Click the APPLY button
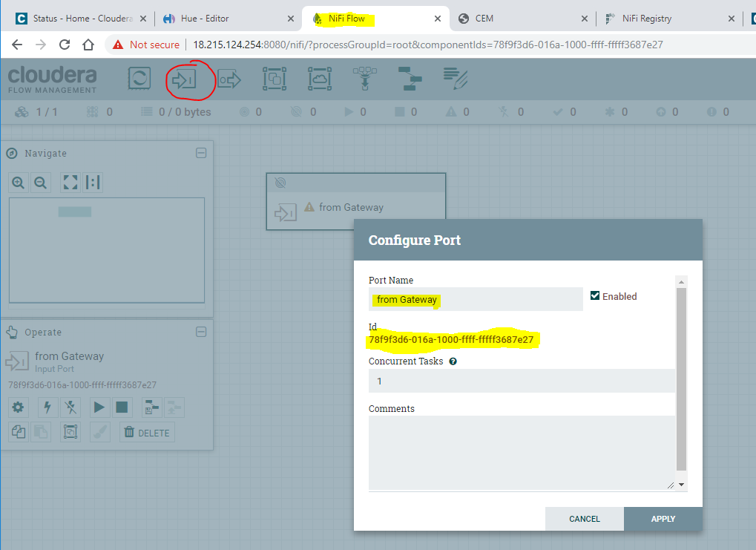 pos(663,519)
